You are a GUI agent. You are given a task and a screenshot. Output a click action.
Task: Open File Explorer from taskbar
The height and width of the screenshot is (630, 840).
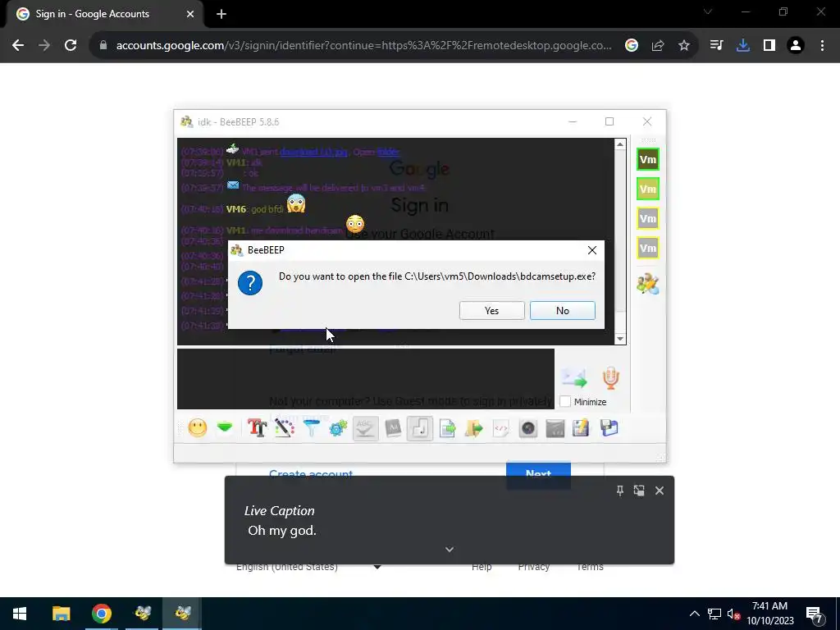pos(61,614)
